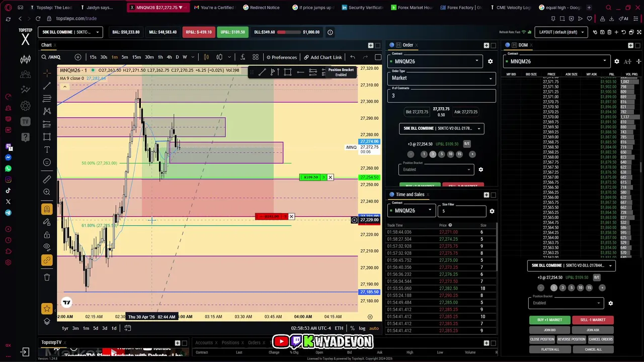
Task: Select quantity 5 preset in Order panel
Action: [441, 154]
